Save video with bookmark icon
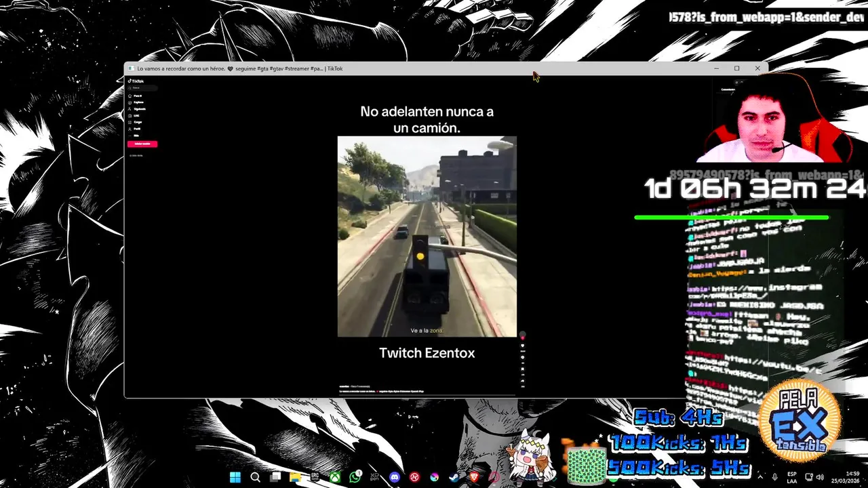The image size is (868, 488). coord(522,369)
